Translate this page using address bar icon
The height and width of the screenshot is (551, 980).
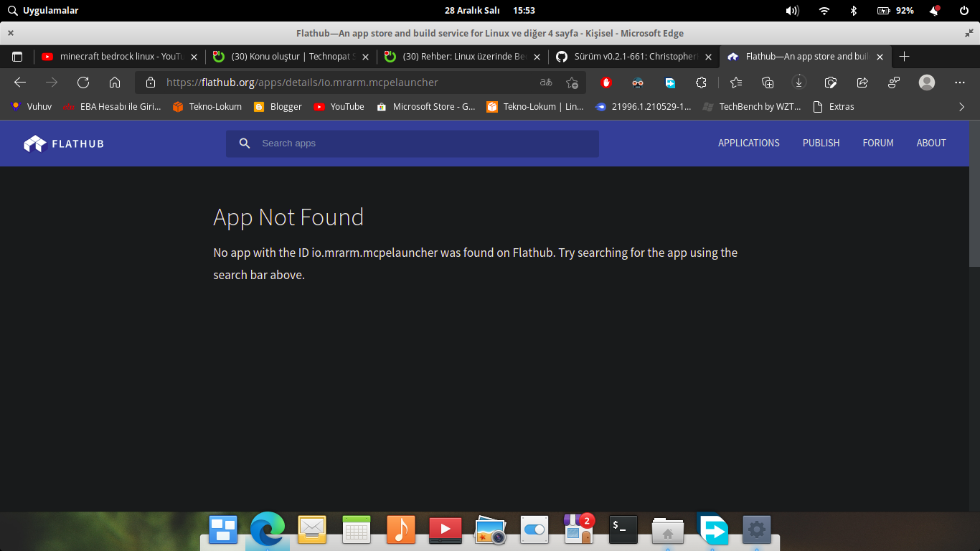click(546, 83)
